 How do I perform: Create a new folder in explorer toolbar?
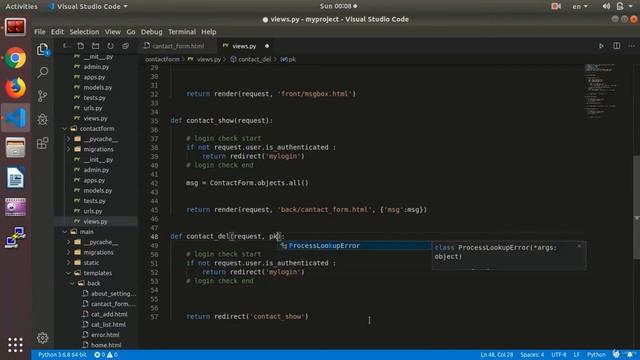pos(96,46)
